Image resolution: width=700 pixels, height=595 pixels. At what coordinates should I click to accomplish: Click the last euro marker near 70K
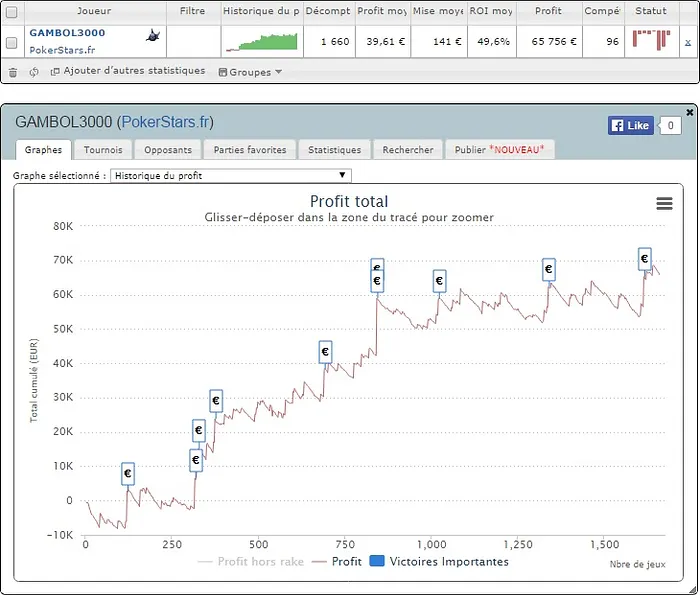(x=645, y=259)
